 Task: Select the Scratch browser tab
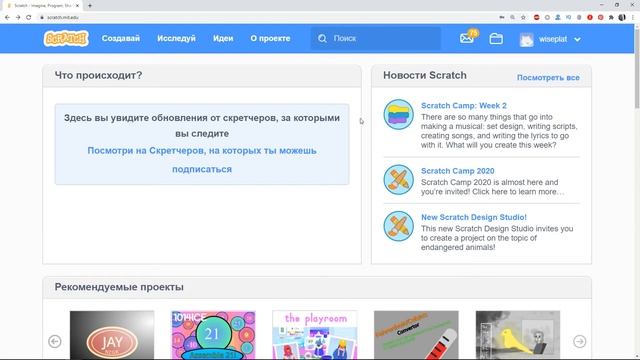coord(41,6)
